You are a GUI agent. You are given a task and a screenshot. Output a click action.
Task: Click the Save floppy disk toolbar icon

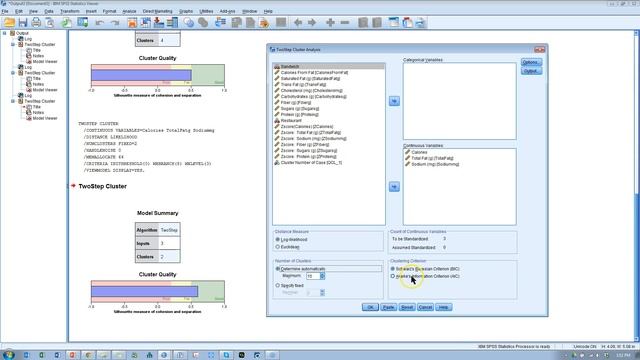pyautogui.click(x=22, y=22)
